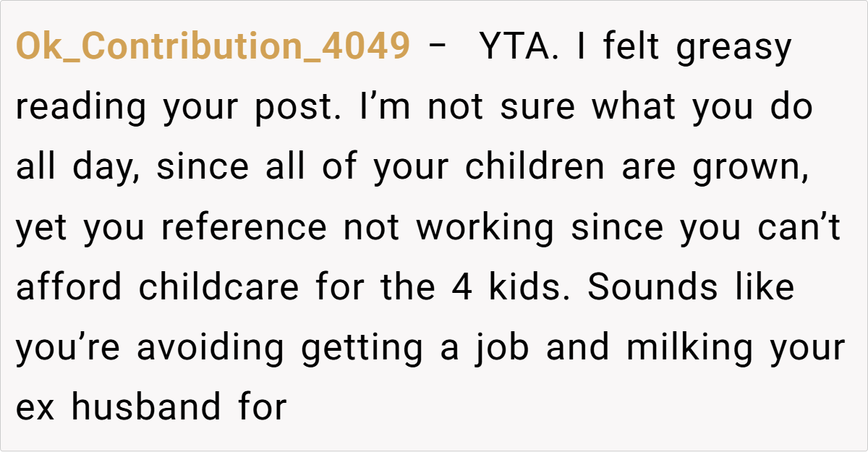Click the word "afford" in the comment
Screen dimensions: 868x452
point(69,287)
